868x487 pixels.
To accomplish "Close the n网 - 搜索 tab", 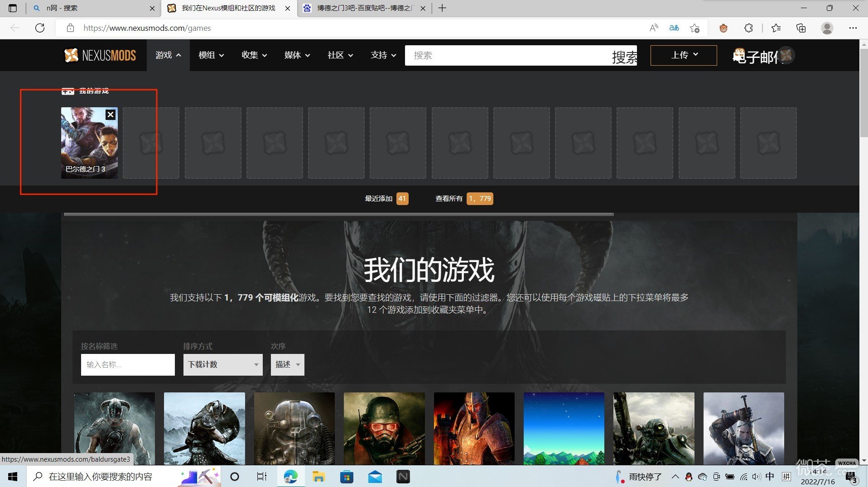I will (152, 8).
